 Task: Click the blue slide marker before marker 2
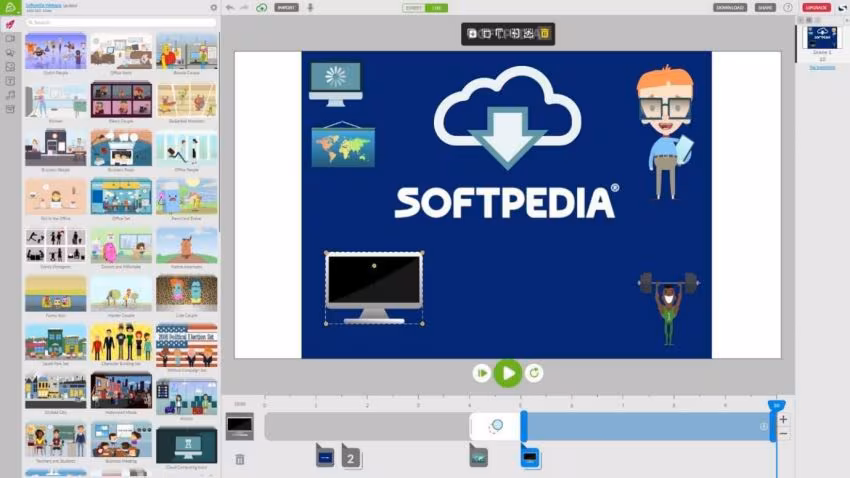point(325,457)
